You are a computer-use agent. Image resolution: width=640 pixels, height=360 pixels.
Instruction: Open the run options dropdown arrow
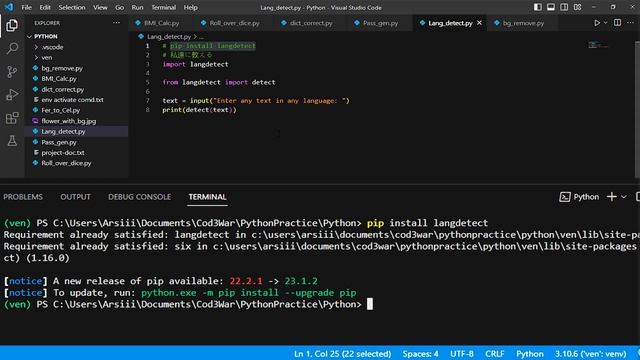pos(606,23)
